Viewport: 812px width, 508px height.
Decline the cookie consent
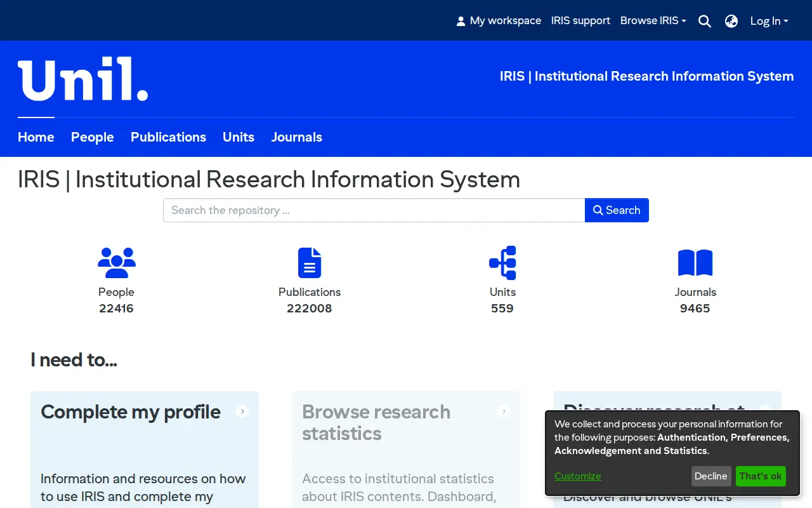pyautogui.click(x=711, y=476)
